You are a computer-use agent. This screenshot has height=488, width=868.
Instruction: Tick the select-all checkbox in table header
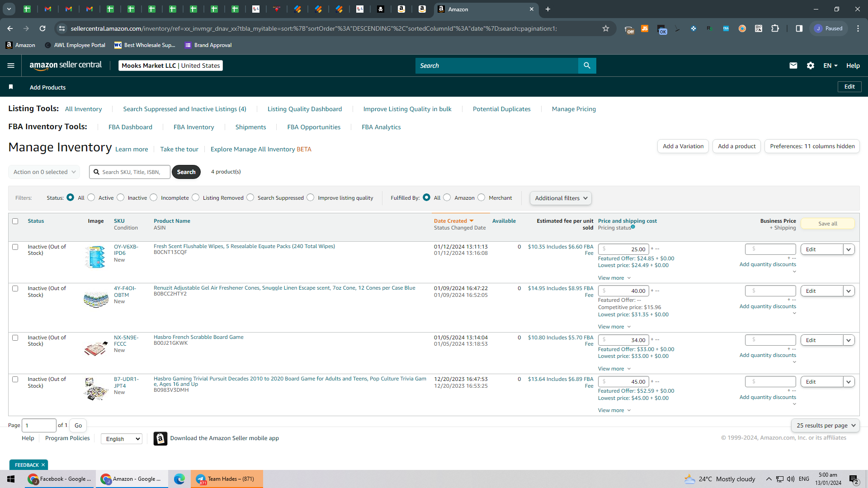15,221
